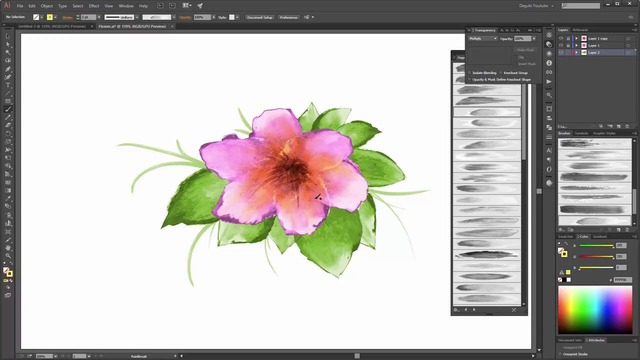Click the Opacity label in control bar
This screenshot has height=360, width=640.
pos(185,17)
